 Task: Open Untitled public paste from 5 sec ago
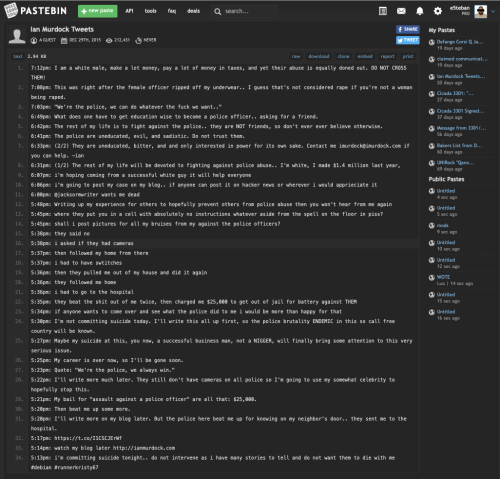tap(446, 208)
